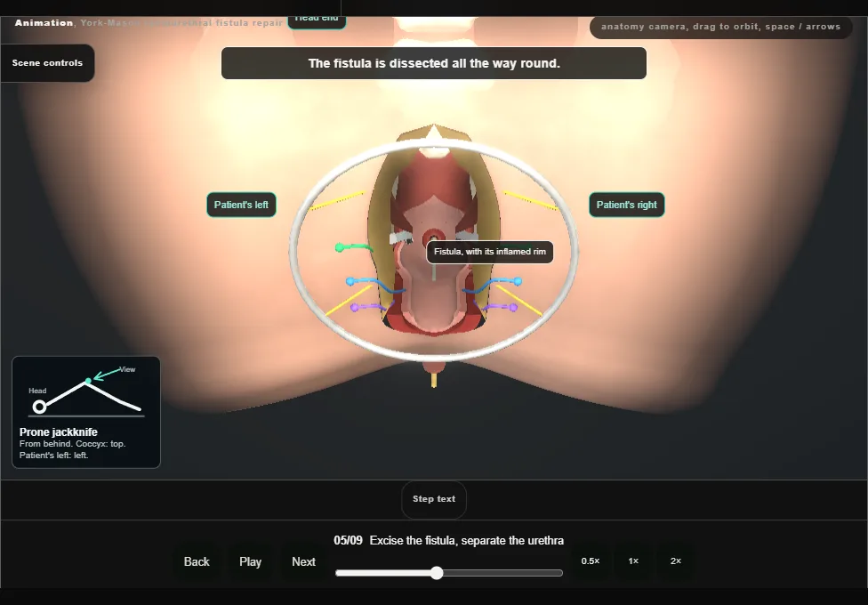Click the Head end label

click(x=317, y=21)
